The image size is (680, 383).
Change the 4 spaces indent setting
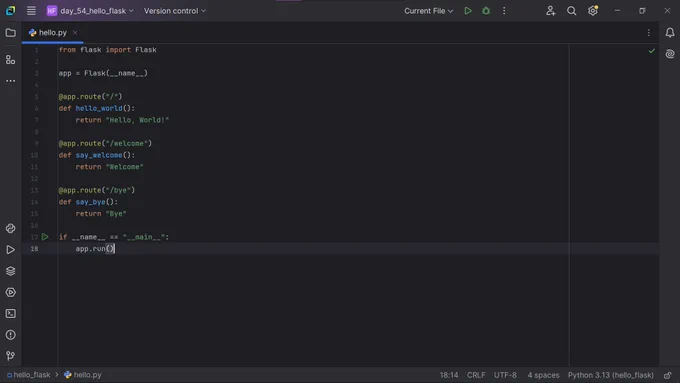[x=543, y=375]
